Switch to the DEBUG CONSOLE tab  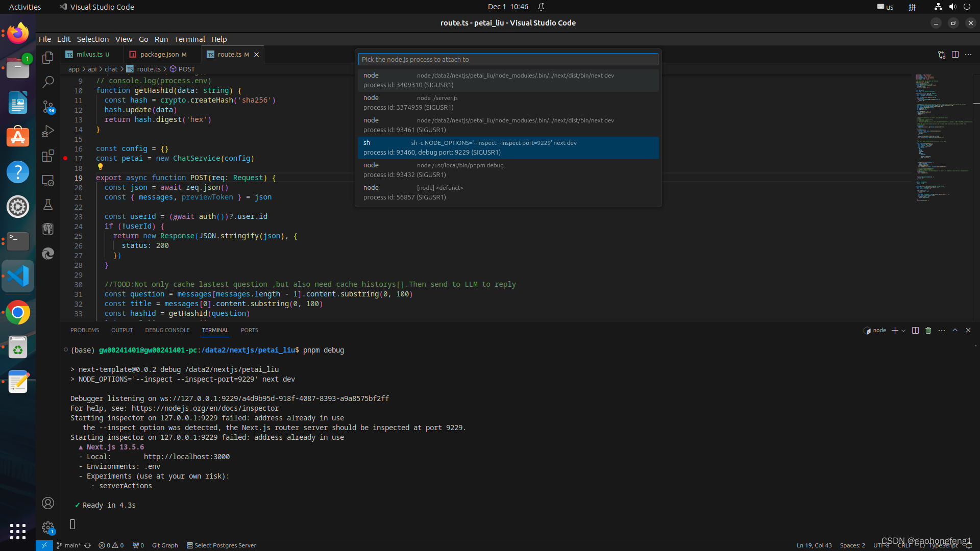coord(167,331)
